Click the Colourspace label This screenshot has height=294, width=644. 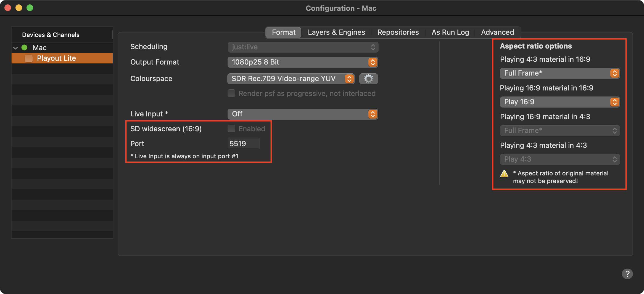(x=151, y=79)
